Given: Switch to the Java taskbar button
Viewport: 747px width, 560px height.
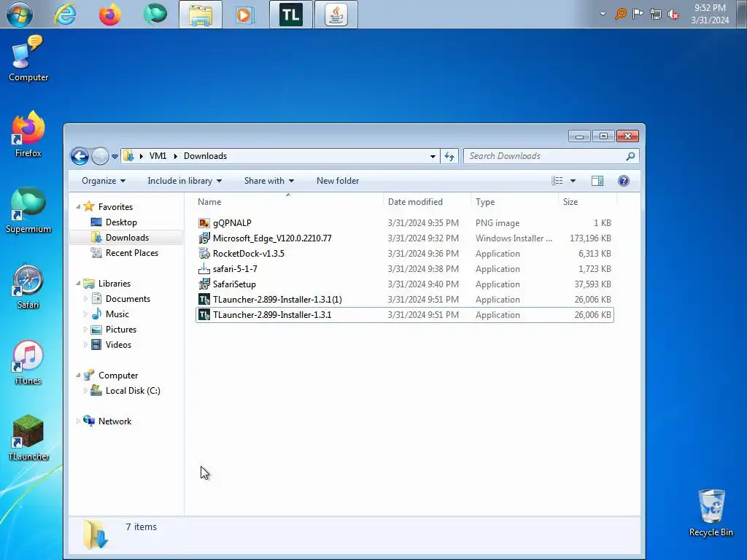Looking at the screenshot, I should tap(336, 15).
